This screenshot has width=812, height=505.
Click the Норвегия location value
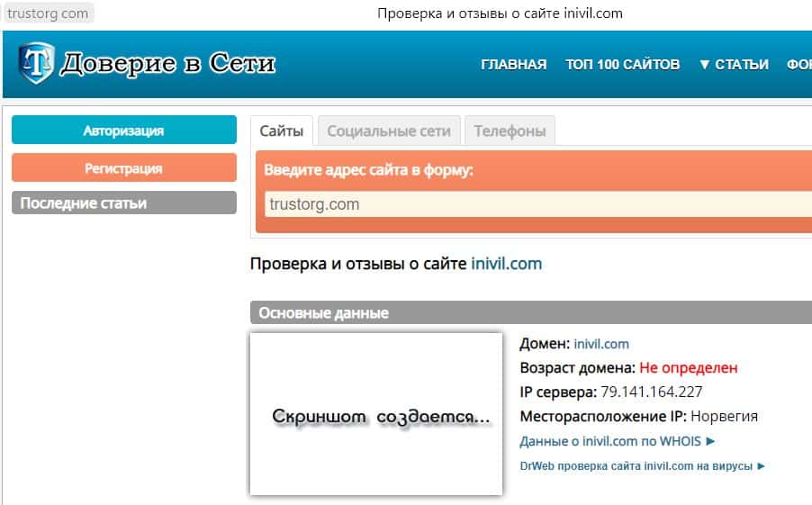point(724,416)
